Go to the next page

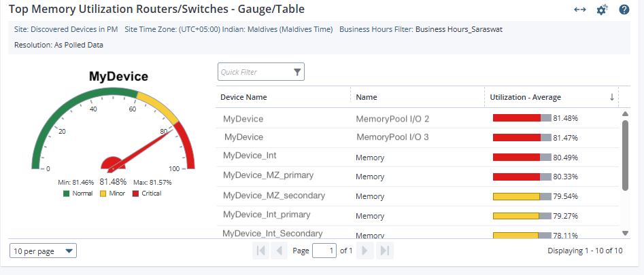(365, 251)
